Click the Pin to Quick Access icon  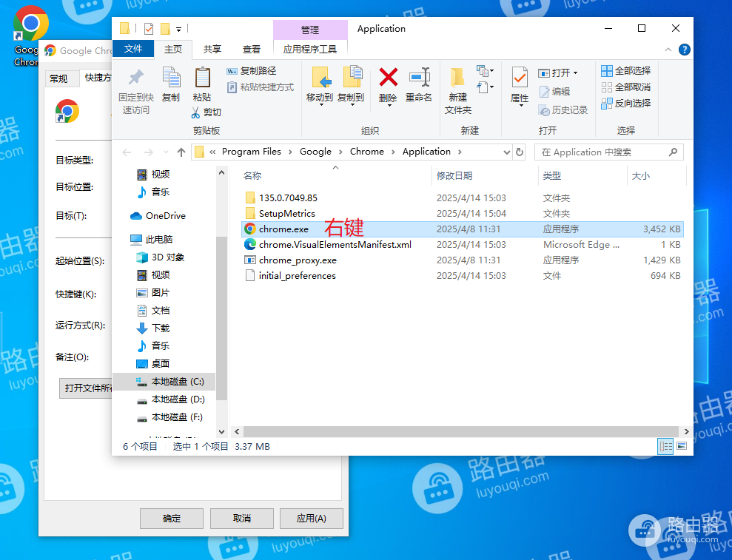[x=136, y=77]
